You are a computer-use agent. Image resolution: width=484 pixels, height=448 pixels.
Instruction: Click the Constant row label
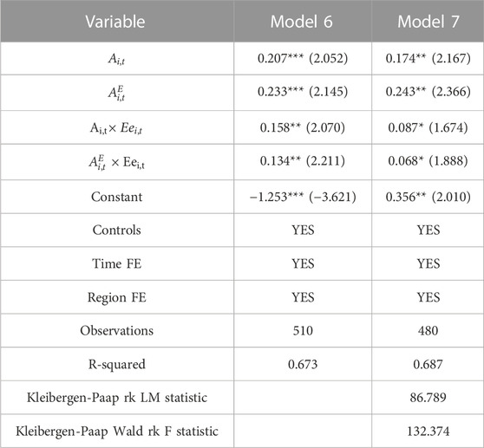(x=117, y=197)
